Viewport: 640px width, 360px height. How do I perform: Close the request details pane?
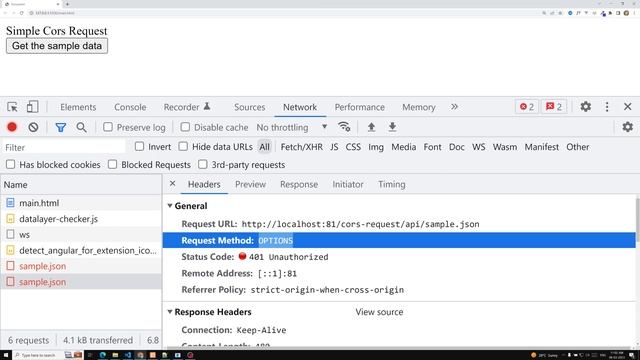(173, 184)
